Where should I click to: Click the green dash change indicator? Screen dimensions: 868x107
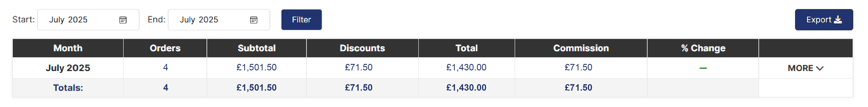click(703, 68)
